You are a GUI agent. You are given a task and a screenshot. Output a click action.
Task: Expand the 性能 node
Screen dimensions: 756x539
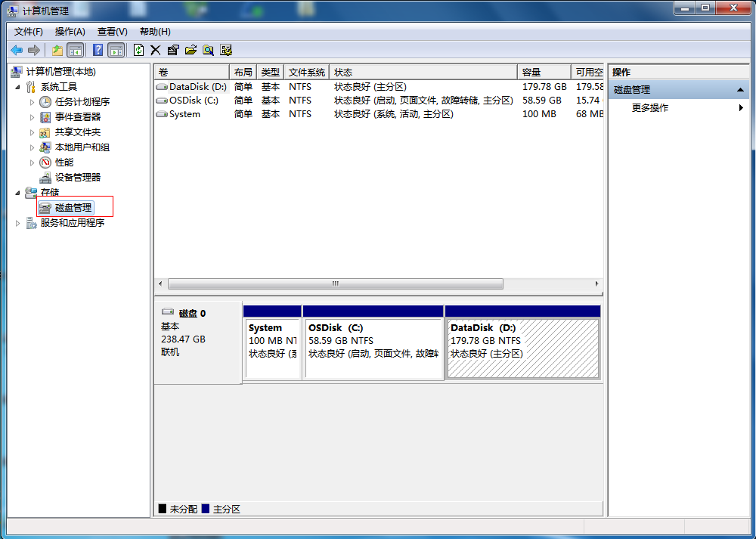point(32,163)
